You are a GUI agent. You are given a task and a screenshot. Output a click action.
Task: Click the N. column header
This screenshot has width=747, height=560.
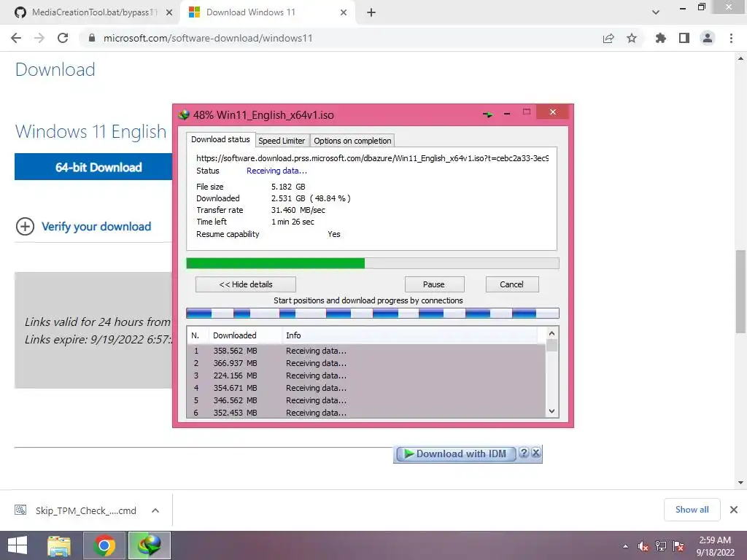click(x=197, y=335)
